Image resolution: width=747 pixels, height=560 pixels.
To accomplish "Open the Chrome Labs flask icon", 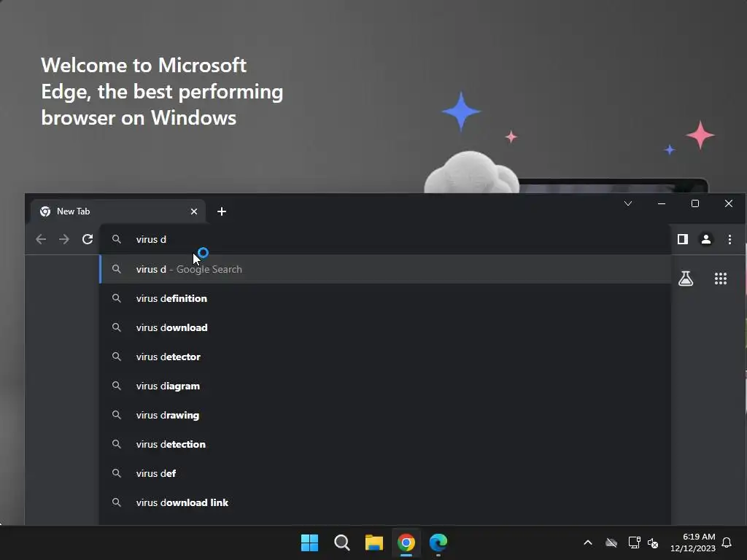I will 686,279.
